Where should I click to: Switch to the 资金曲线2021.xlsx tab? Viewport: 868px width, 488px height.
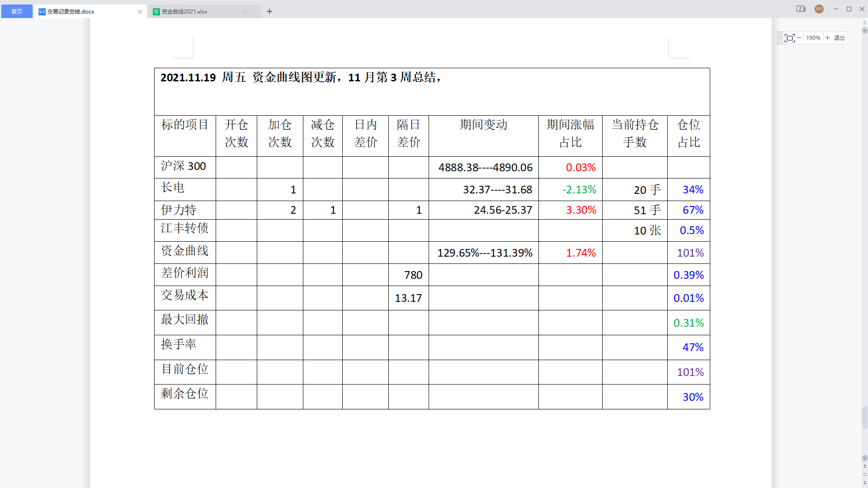[184, 12]
